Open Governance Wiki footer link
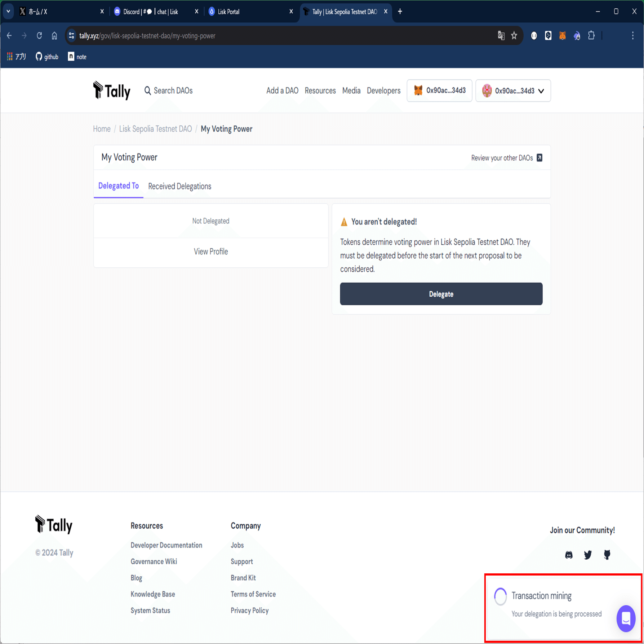Image resolution: width=644 pixels, height=644 pixels. pyautogui.click(x=154, y=561)
